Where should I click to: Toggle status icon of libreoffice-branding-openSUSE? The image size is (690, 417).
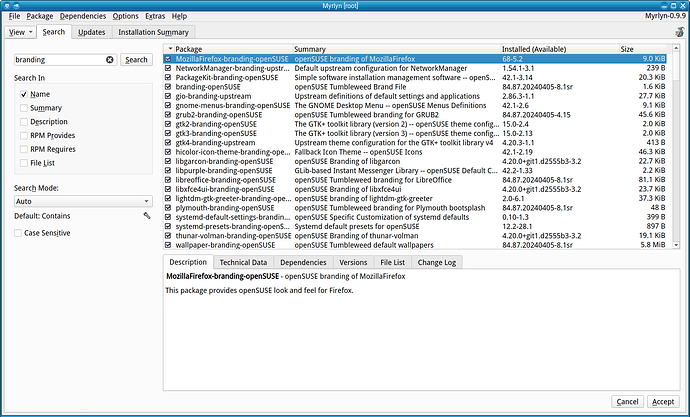168,179
